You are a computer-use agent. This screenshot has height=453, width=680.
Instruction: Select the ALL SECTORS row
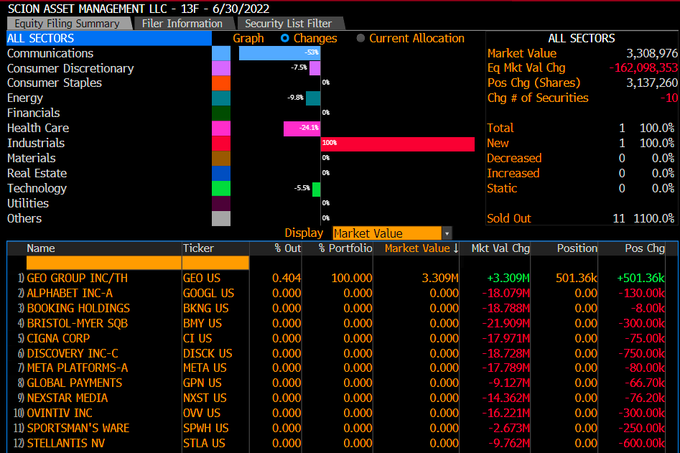click(x=109, y=38)
